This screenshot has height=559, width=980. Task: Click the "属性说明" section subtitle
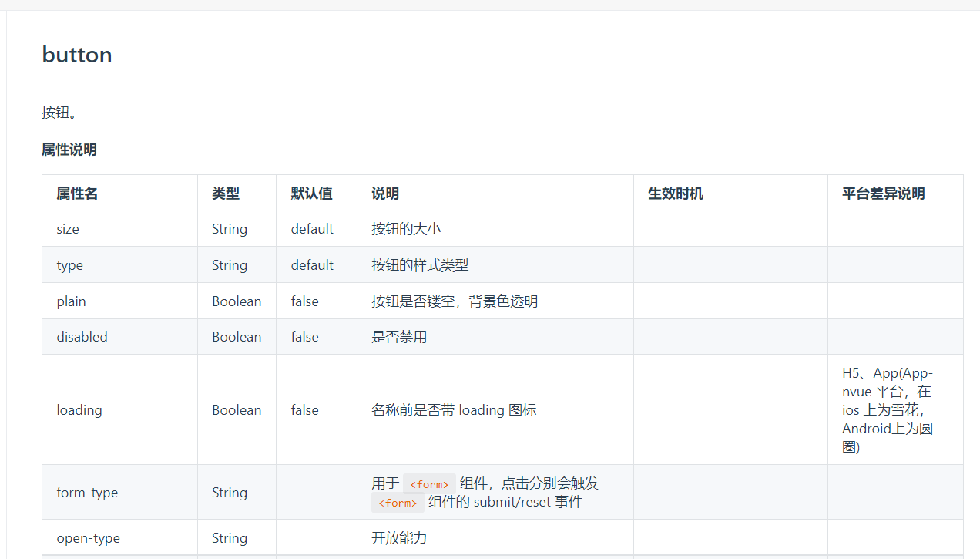[x=69, y=150]
